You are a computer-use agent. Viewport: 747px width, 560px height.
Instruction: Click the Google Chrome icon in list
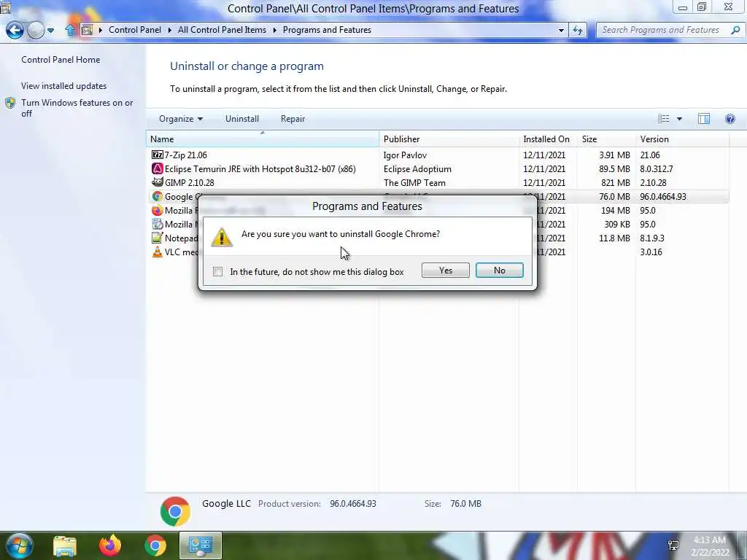click(158, 196)
